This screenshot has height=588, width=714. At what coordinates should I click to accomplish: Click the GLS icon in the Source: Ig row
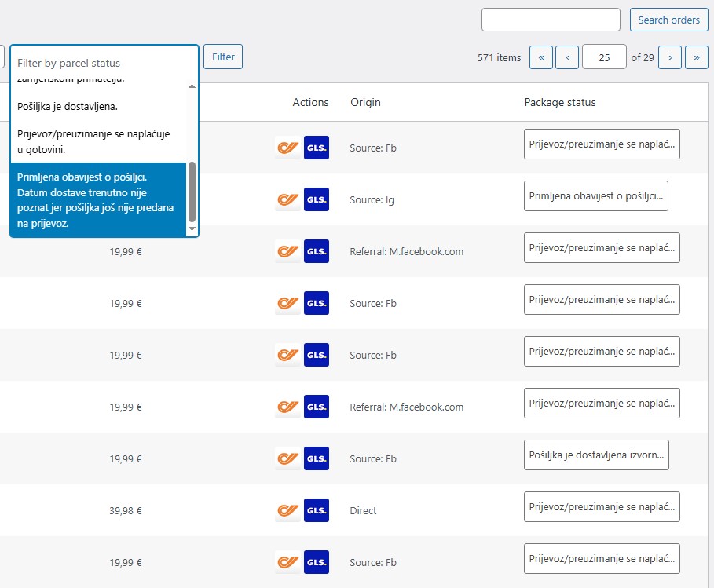(317, 199)
